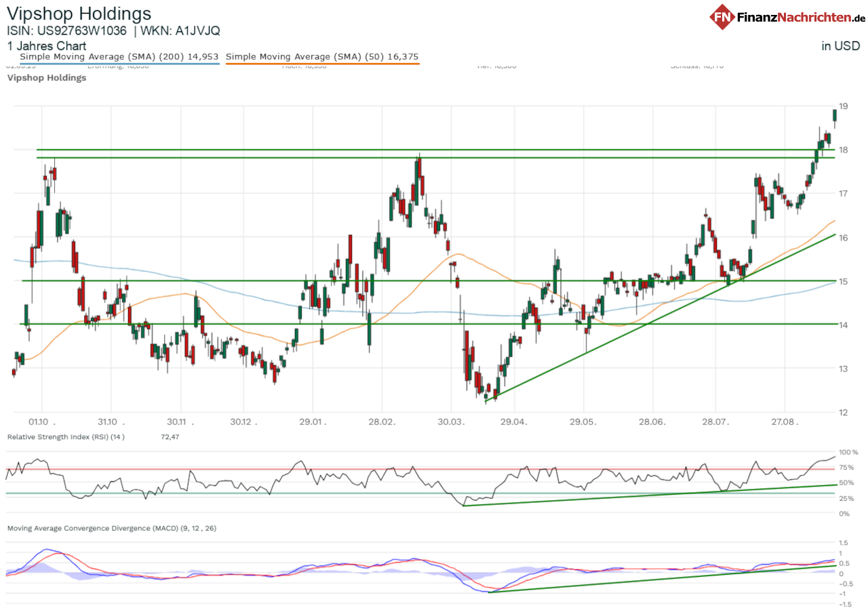Viewport: 868px width, 610px height.
Task: Select the large Vipshop Holdings title
Action: [x=79, y=14]
